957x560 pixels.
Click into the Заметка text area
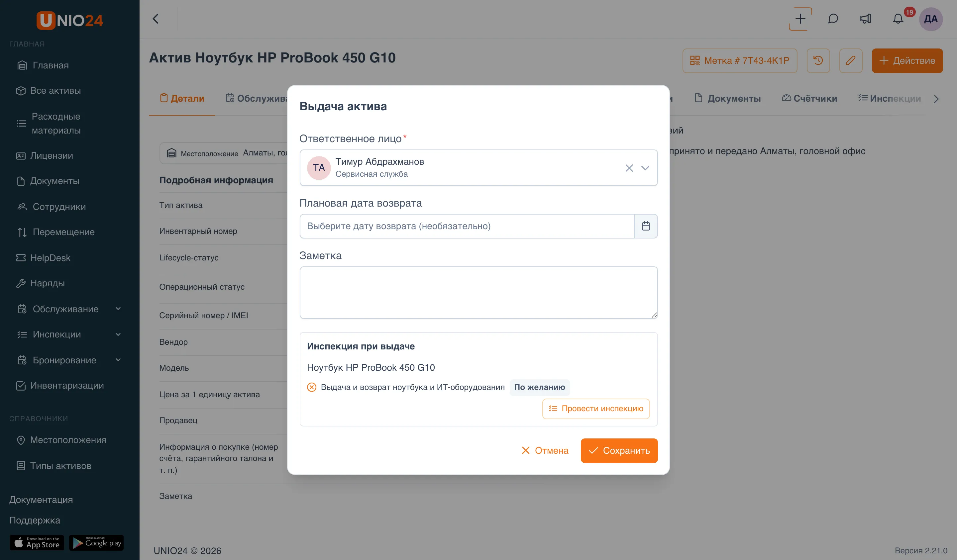[x=478, y=292]
